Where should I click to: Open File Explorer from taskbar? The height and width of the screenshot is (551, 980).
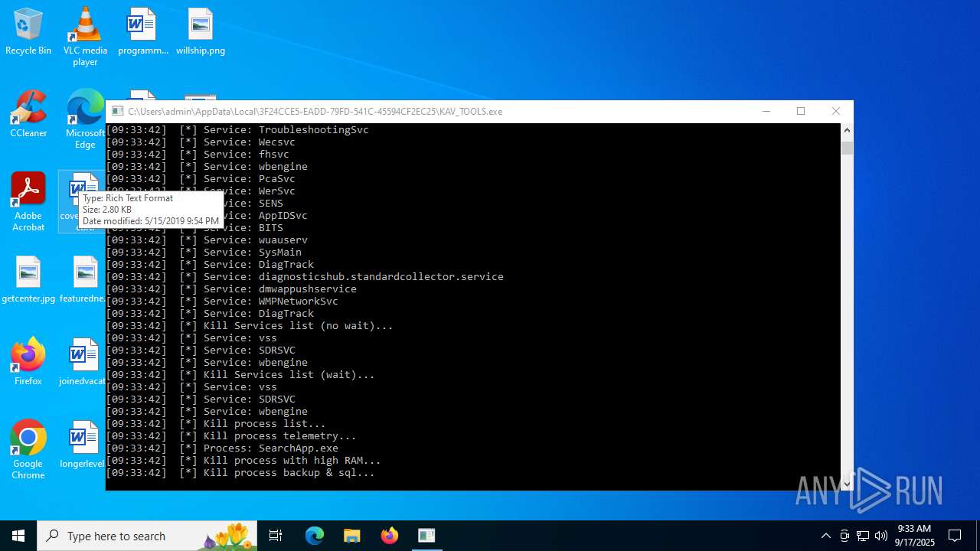tap(351, 536)
